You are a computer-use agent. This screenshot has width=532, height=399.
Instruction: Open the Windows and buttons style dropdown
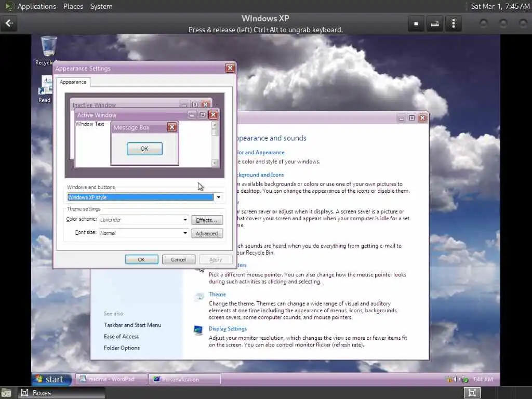pyautogui.click(x=219, y=197)
